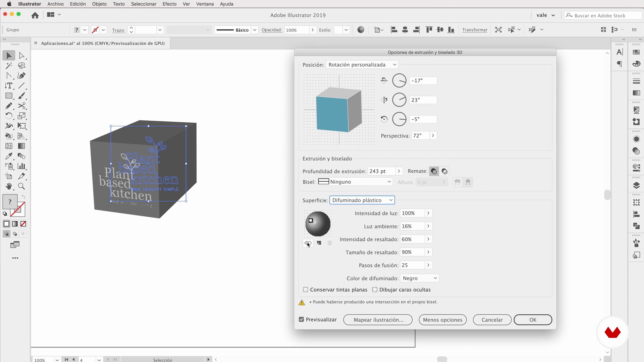Click the Y axis rotation field 23°

(x=423, y=100)
